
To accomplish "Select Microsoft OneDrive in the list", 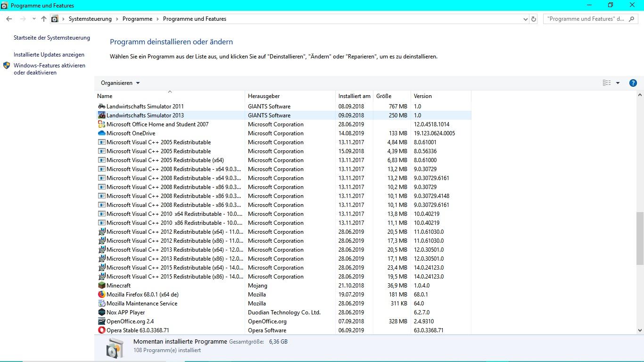I will tap(131, 133).
